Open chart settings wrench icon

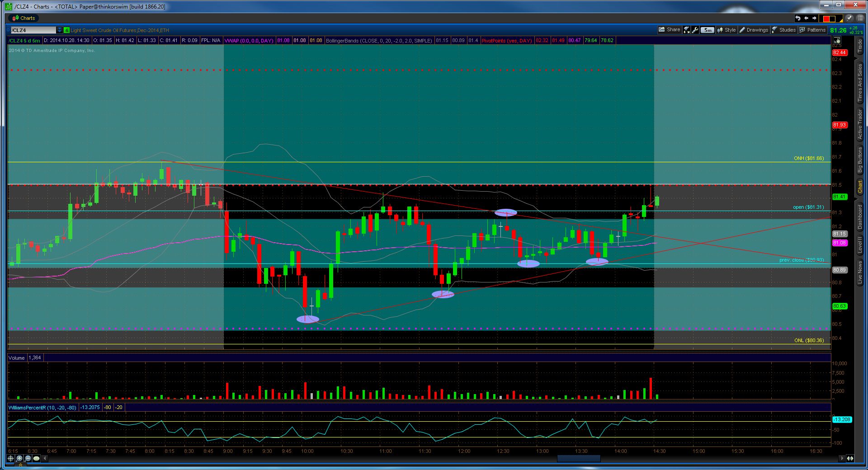695,30
